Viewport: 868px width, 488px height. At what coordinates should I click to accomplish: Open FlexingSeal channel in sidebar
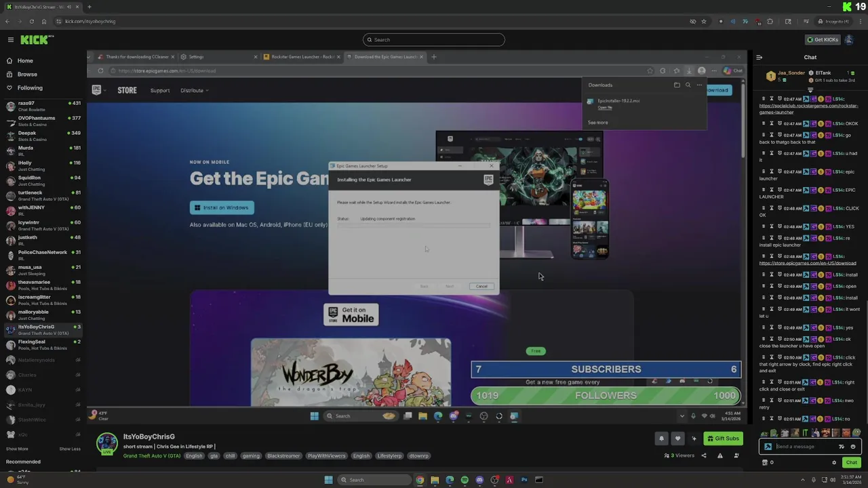(x=43, y=344)
